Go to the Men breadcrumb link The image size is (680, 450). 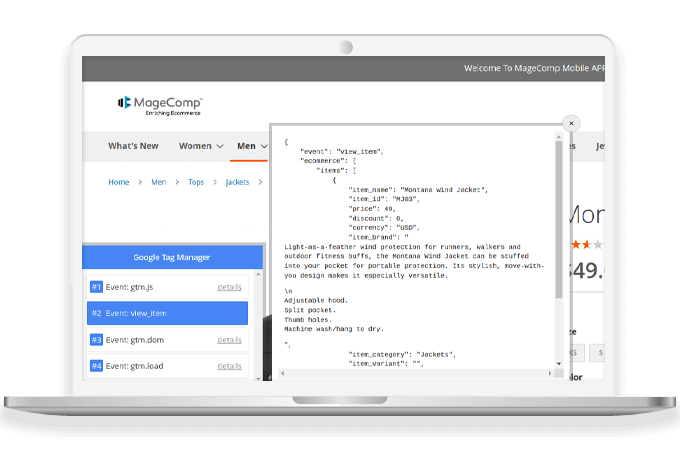point(158,182)
